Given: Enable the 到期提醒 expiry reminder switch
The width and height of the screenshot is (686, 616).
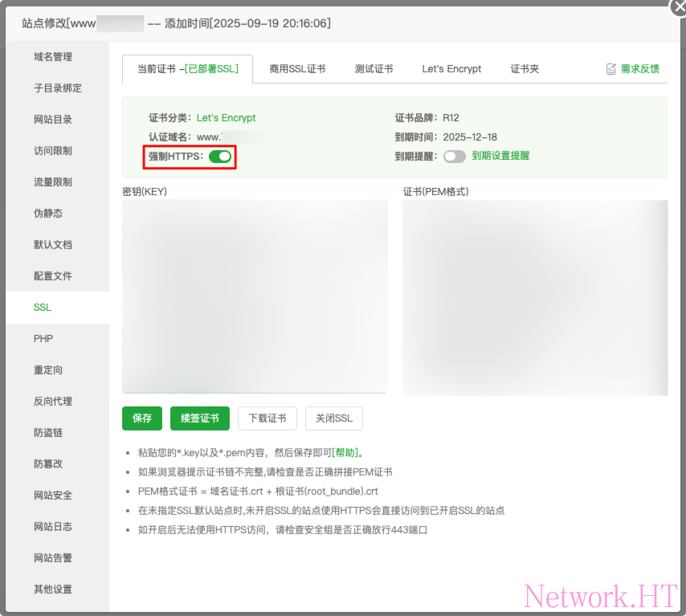Looking at the screenshot, I should 454,157.
